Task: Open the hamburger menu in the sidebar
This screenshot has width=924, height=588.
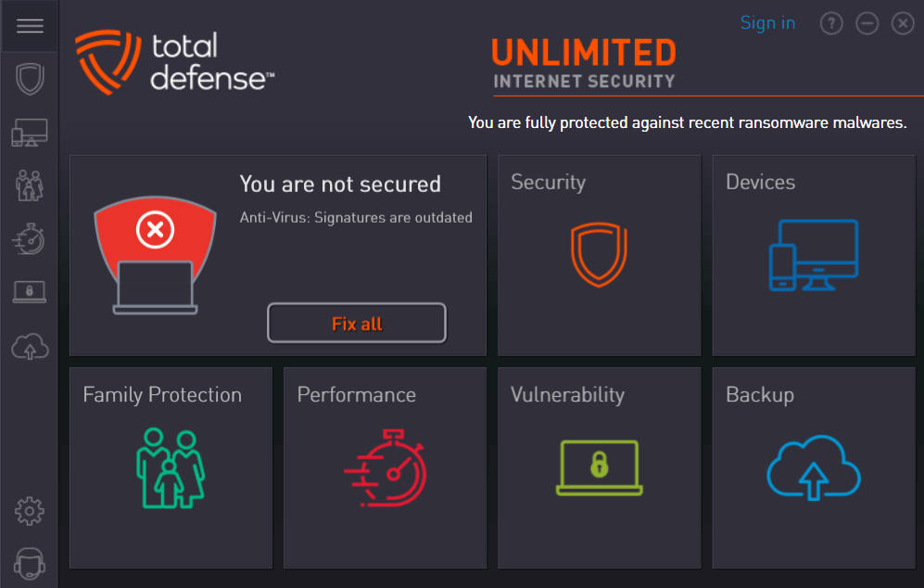Action: 30,26
